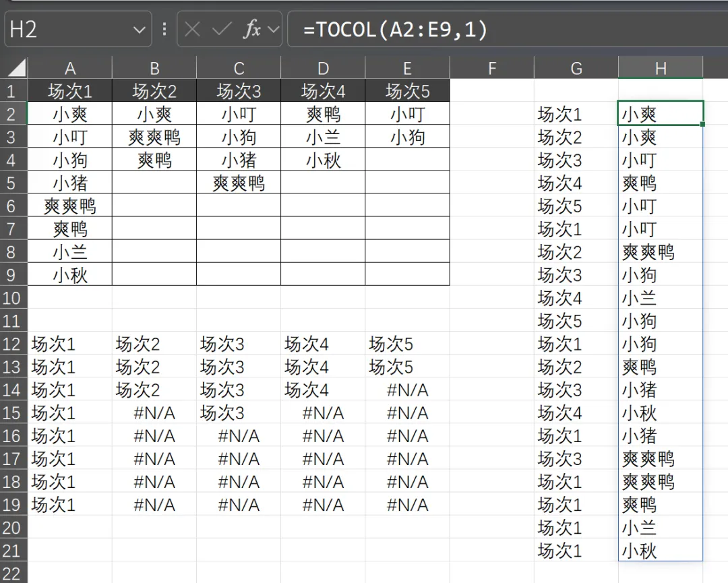The image size is (728, 583).
Task: Select cell B15 showing #N/A
Action: coord(154,412)
